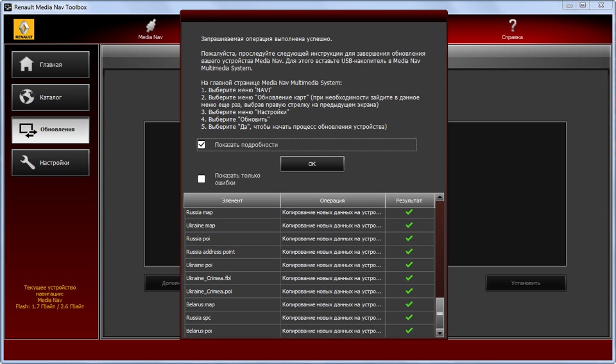This screenshot has width=616, height=364.
Task: Click the results list scrollbar thumb
Action: tap(440, 313)
